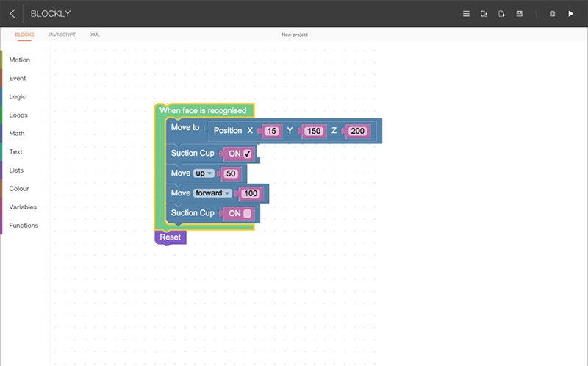Viewport: 588px width, 366px height.
Task: Open the Motion block category
Action: pyautogui.click(x=20, y=60)
